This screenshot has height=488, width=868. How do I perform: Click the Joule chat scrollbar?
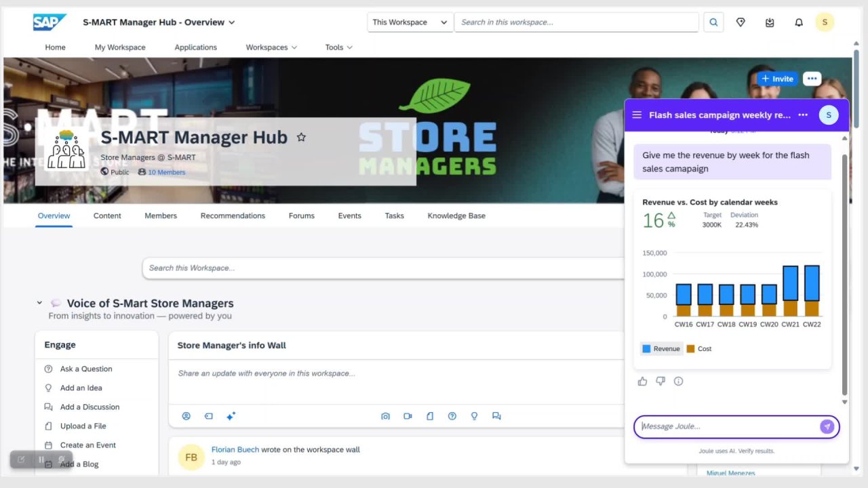[844, 274]
